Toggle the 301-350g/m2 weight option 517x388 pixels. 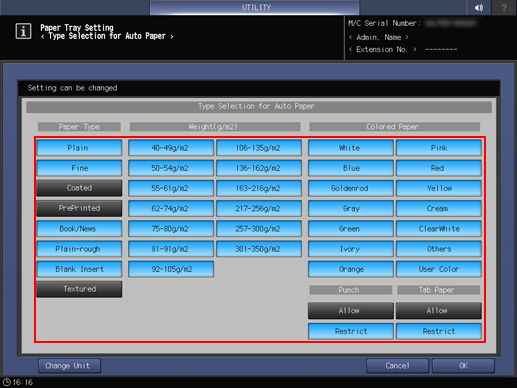(x=259, y=249)
